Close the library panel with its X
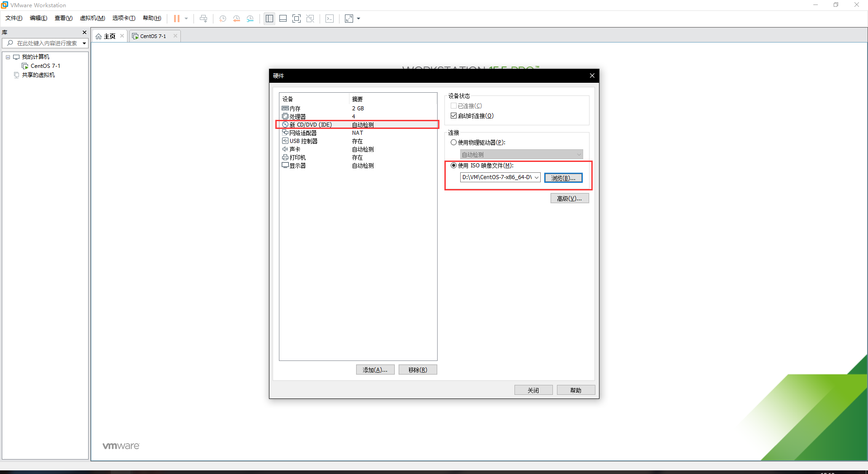This screenshot has height=474, width=868. [x=85, y=33]
